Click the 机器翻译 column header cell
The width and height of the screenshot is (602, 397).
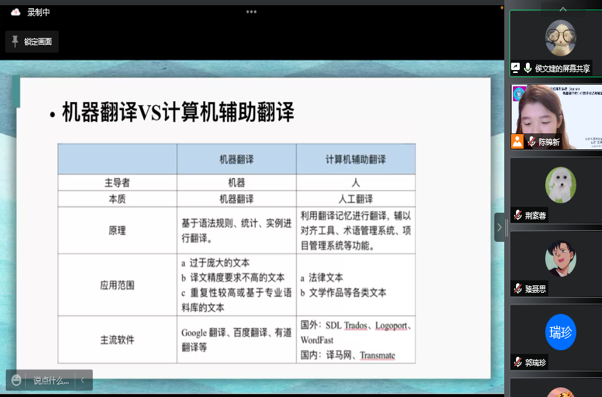236,159
